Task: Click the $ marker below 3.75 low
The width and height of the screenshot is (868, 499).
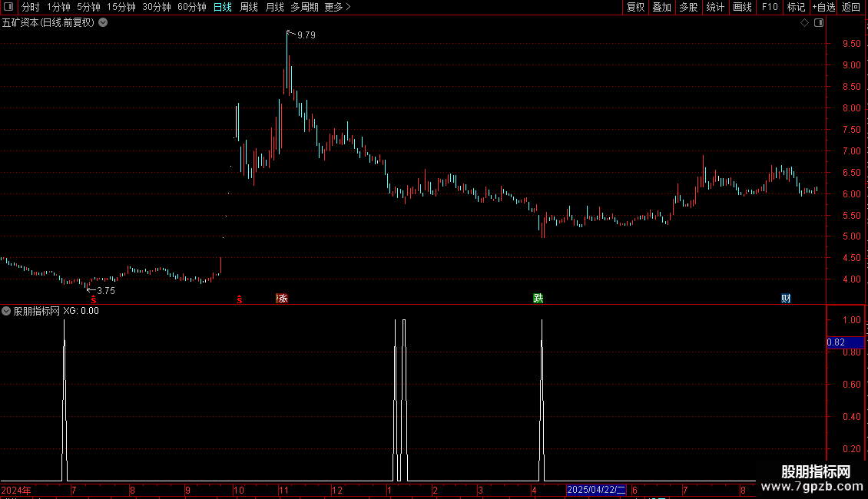Action: click(x=94, y=299)
